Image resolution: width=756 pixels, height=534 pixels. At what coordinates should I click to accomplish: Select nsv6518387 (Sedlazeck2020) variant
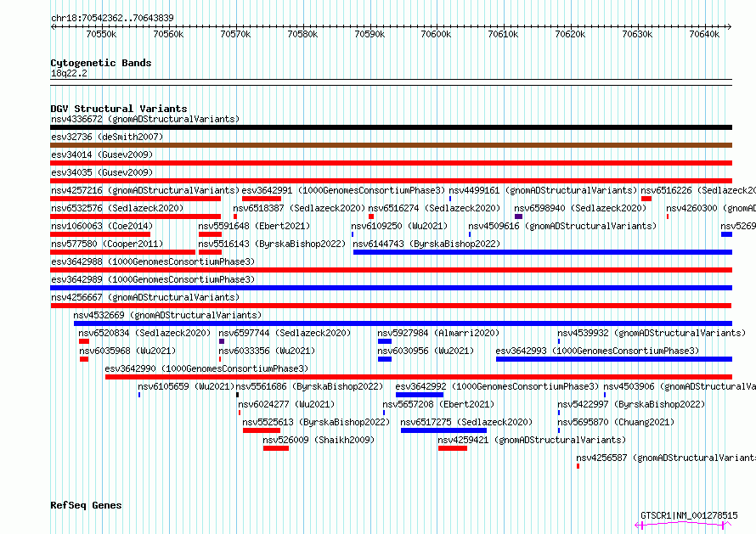[299, 208]
